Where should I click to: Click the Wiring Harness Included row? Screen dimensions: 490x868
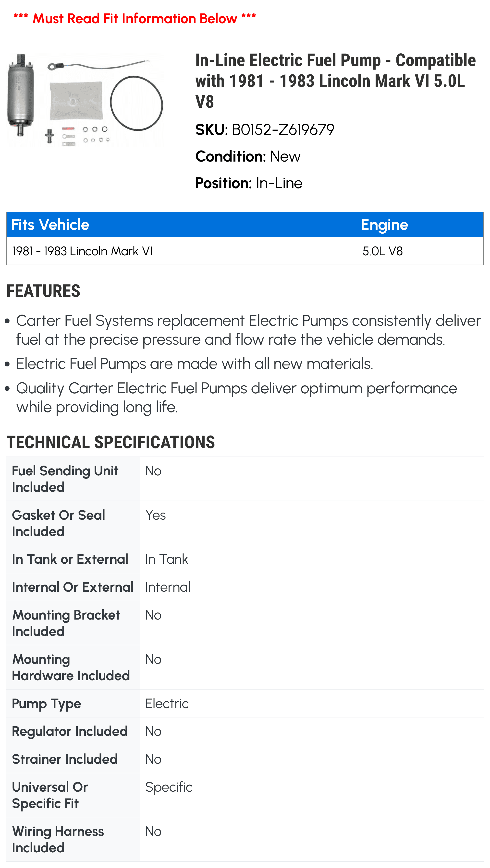[x=245, y=839]
